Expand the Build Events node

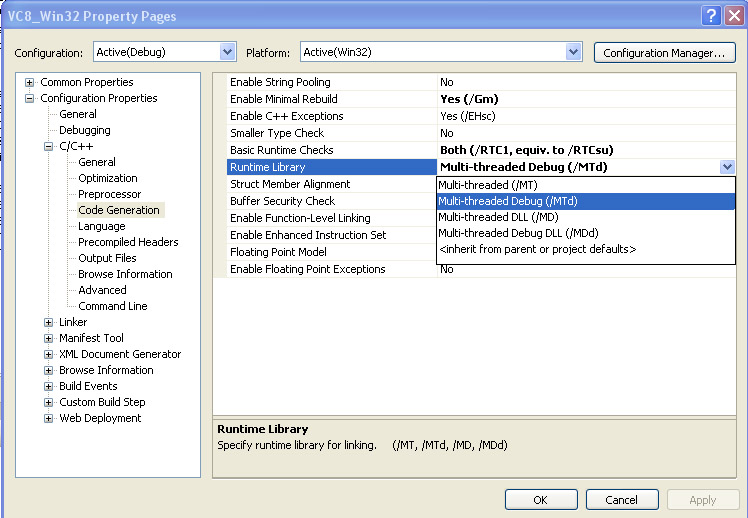click(x=48, y=386)
